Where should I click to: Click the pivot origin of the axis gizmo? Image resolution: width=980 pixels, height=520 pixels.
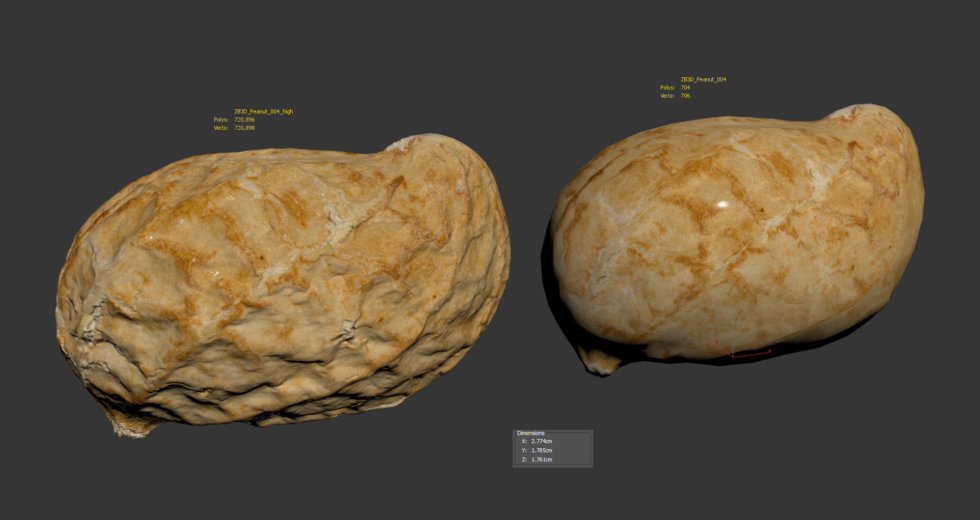pos(733,357)
